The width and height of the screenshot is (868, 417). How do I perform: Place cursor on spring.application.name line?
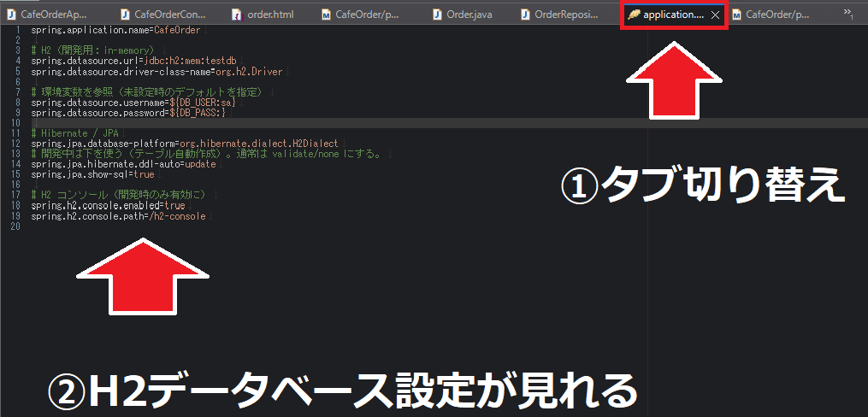pos(103,30)
